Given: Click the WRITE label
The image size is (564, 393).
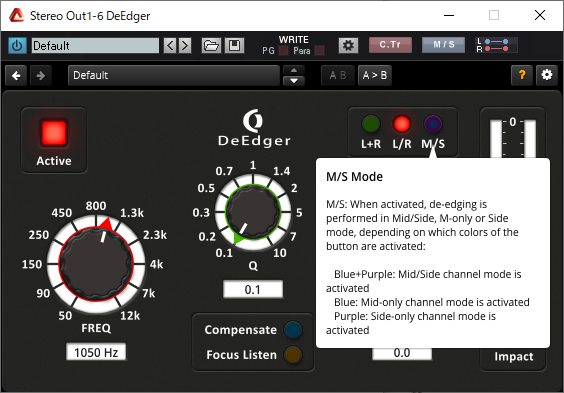Looking at the screenshot, I should pyautogui.click(x=294, y=40).
